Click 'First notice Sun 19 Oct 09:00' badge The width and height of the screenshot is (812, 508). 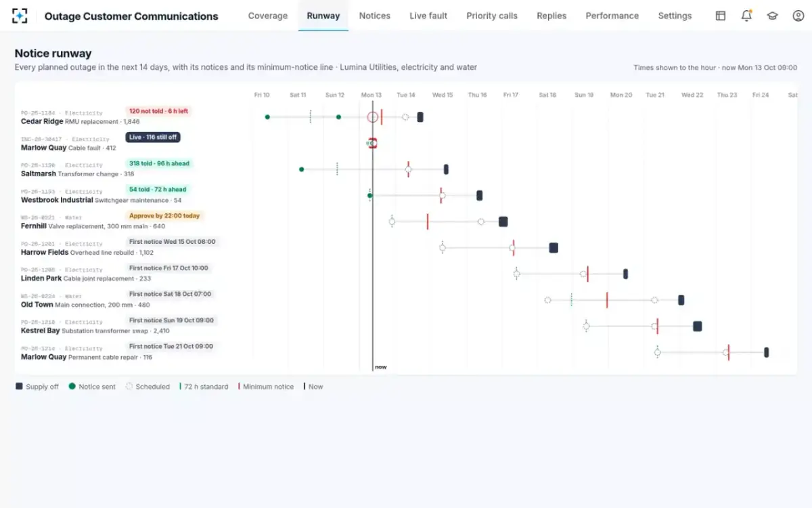click(x=171, y=320)
